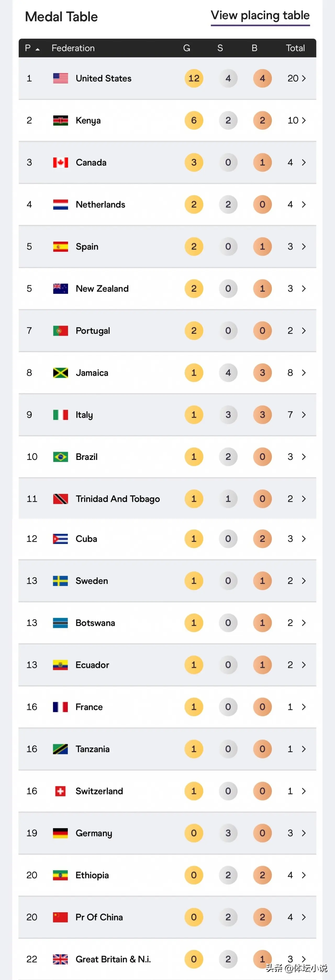Click the Total column header

point(295,48)
